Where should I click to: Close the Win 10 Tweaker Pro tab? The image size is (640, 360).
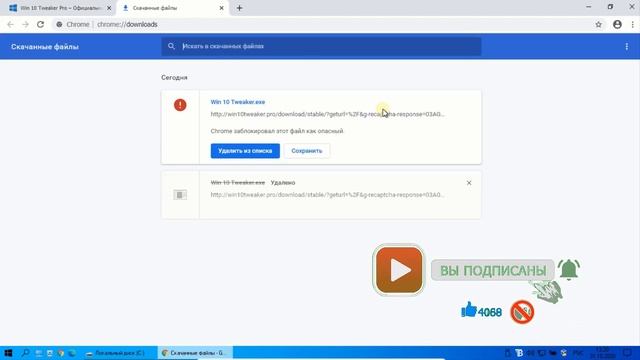click(x=109, y=8)
